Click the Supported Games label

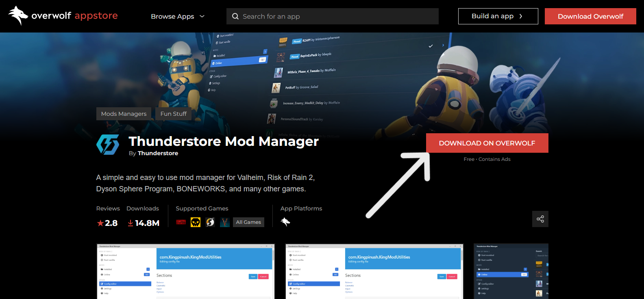(x=202, y=208)
